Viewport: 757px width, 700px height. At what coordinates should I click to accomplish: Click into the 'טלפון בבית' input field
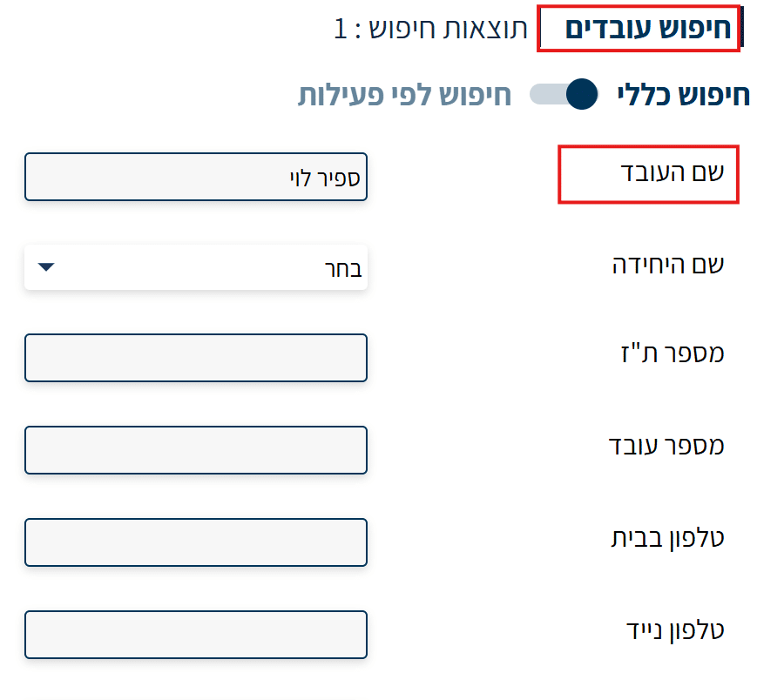[196, 542]
